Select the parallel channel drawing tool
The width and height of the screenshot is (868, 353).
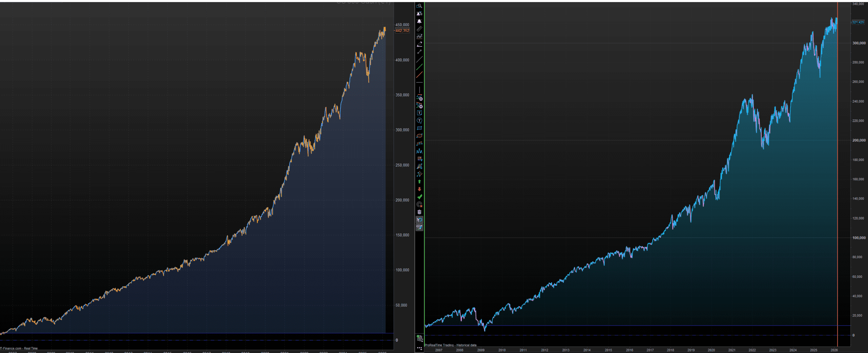tap(419, 143)
